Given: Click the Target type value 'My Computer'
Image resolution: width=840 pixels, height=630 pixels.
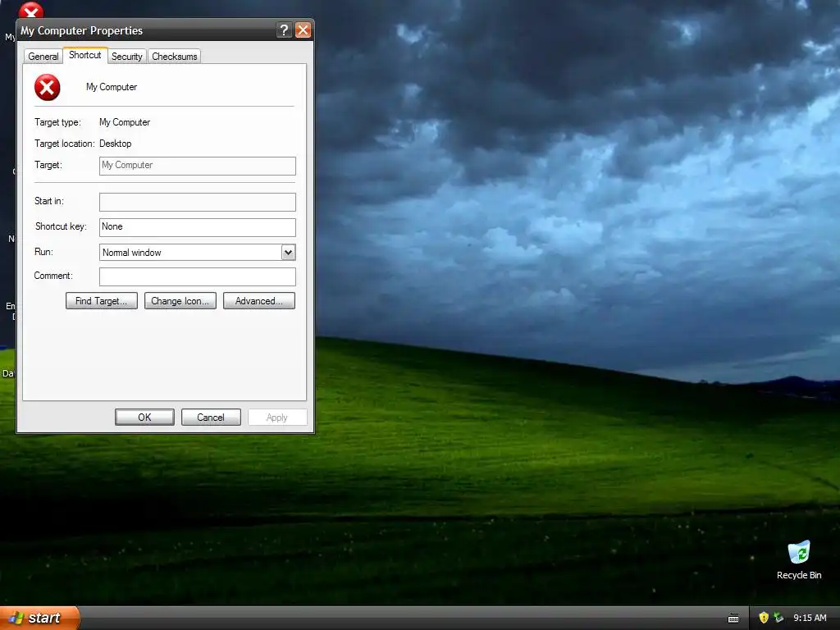Looking at the screenshot, I should click(x=125, y=122).
